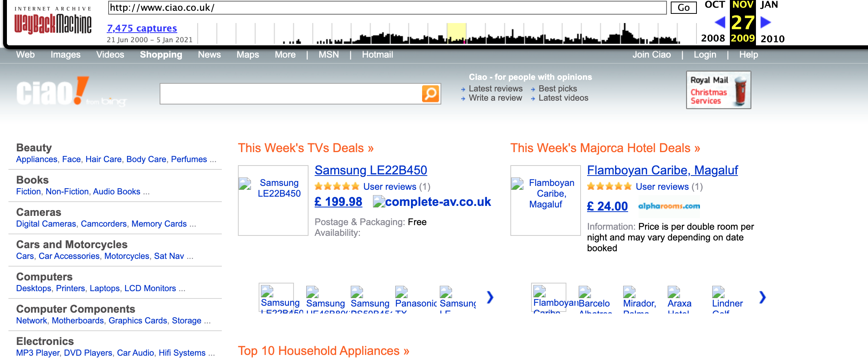Open the Royal Mail Christmas Services banner
The image size is (868, 358).
[718, 90]
